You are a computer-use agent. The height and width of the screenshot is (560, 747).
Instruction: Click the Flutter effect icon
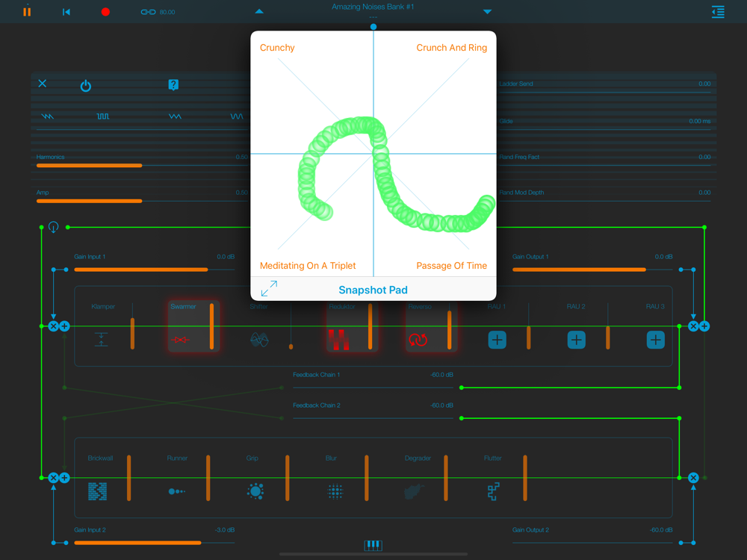[493, 491]
